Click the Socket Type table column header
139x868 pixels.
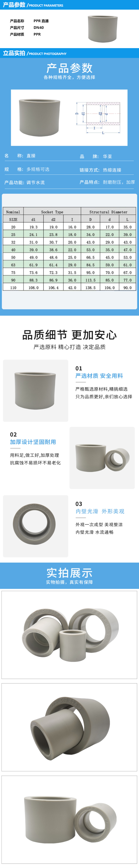tap(52, 212)
